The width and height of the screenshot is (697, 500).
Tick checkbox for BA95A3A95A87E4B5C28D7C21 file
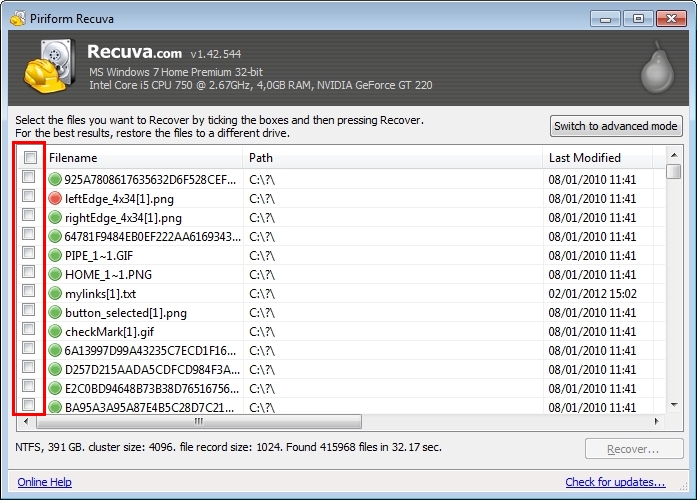[28, 404]
